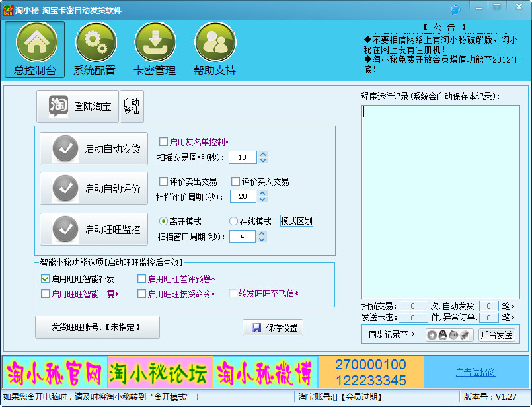The width and height of the screenshot is (532, 407).
Task: Click inside the 程序运行记录 log box
Action: click(440, 202)
